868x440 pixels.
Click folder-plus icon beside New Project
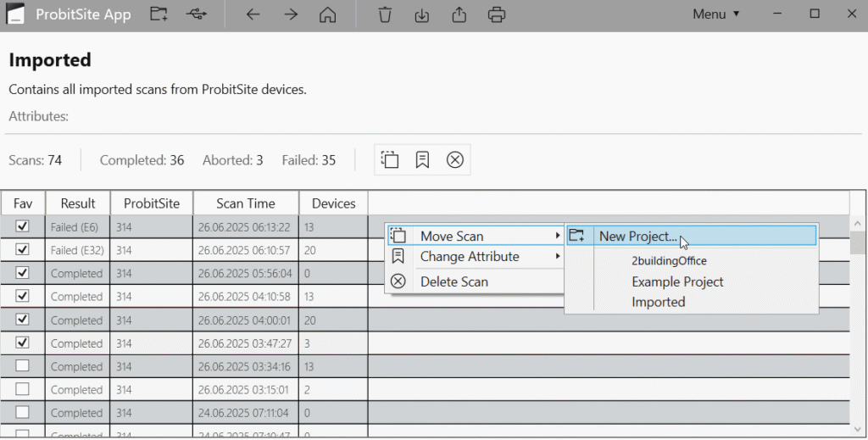576,236
